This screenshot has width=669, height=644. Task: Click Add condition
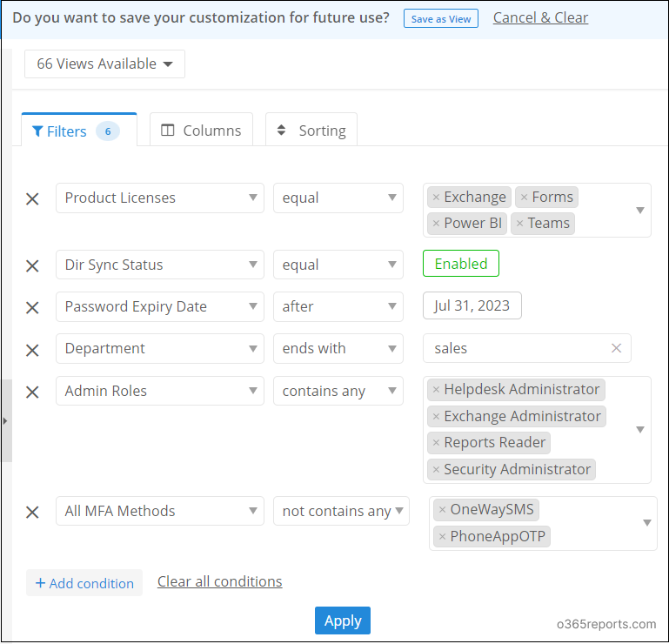[84, 583]
